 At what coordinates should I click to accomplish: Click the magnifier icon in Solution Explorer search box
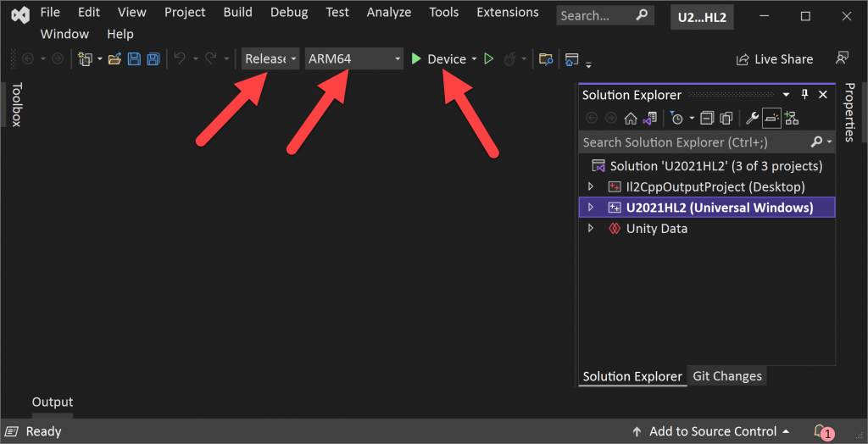(816, 142)
